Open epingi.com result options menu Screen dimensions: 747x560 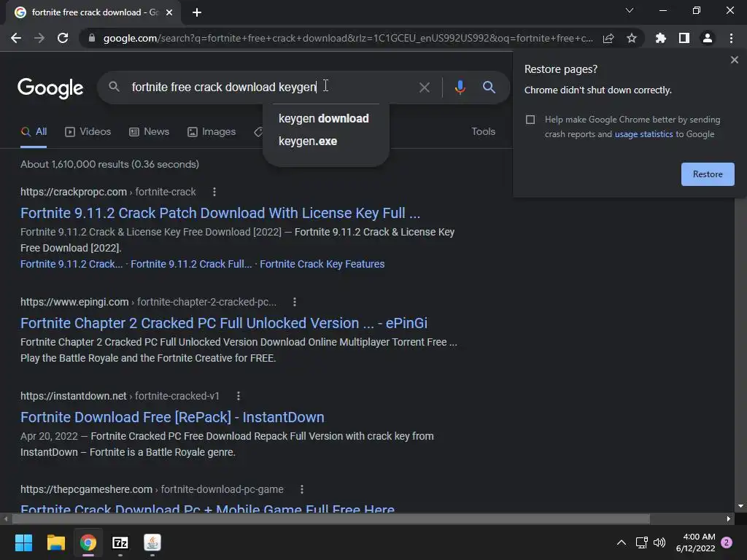295,302
